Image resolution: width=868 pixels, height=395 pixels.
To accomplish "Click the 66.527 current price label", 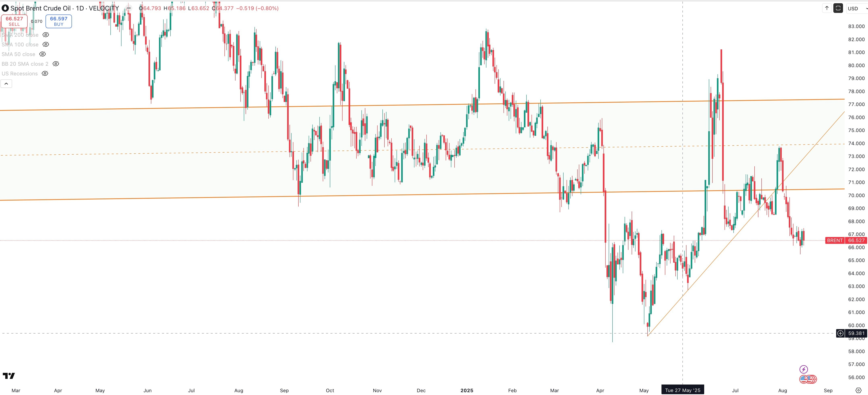I will tap(856, 240).
